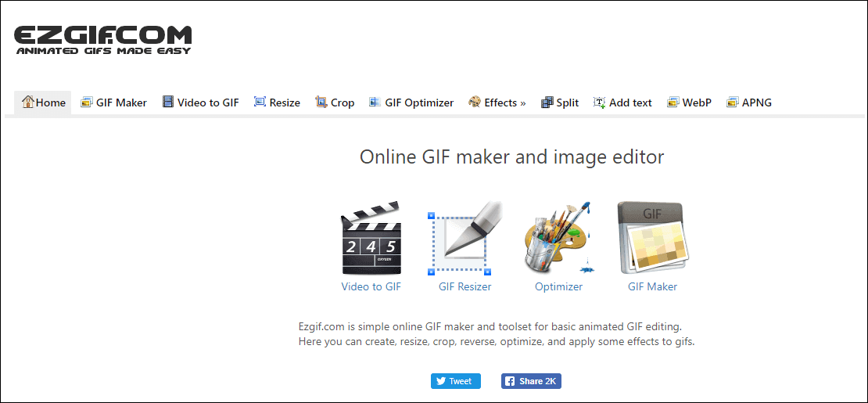Viewport: 868px width, 403px height.
Task: Expand the Effects » menu
Action: (497, 103)
